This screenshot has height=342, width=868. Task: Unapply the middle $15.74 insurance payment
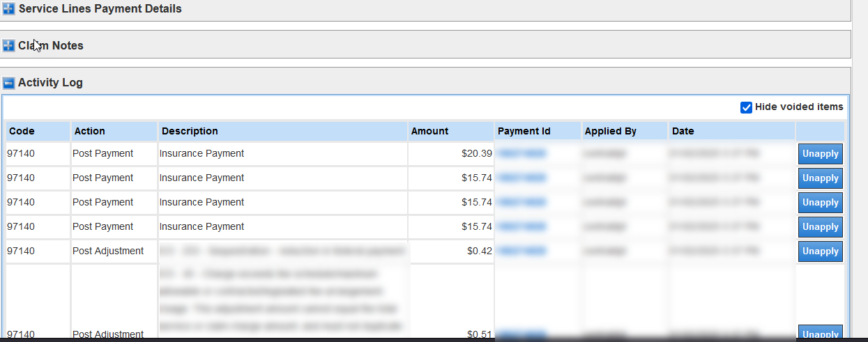point(820,203)
